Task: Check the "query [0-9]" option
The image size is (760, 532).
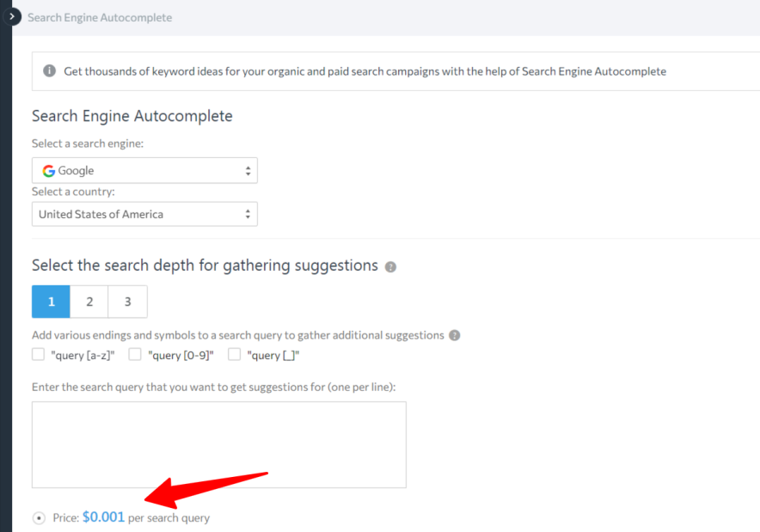Action: click(x=134, y=353)
